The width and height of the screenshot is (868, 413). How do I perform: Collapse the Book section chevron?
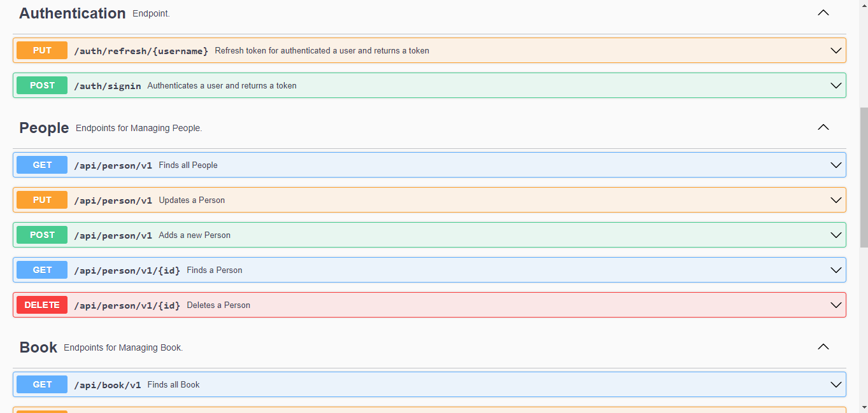[x=823, y=347]
